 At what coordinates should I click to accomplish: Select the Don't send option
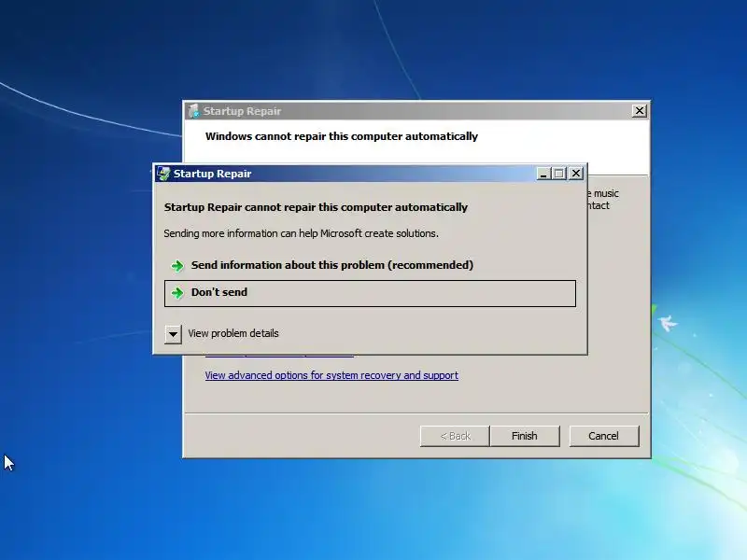(x=370, y=293)
